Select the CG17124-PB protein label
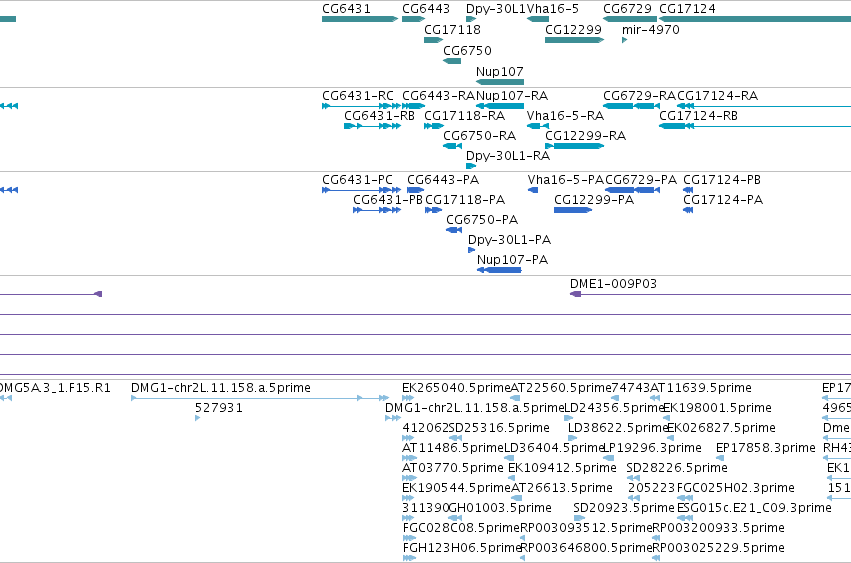 (x=722, y=180)
